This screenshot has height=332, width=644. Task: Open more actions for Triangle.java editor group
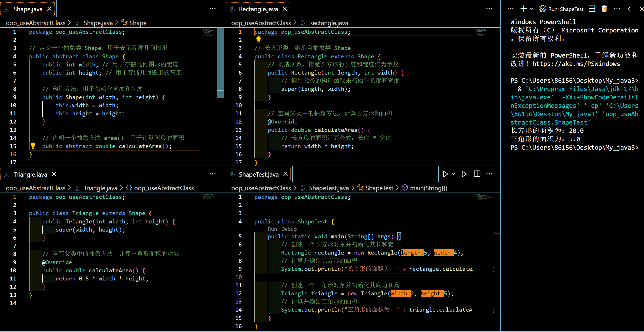(213, 174)
